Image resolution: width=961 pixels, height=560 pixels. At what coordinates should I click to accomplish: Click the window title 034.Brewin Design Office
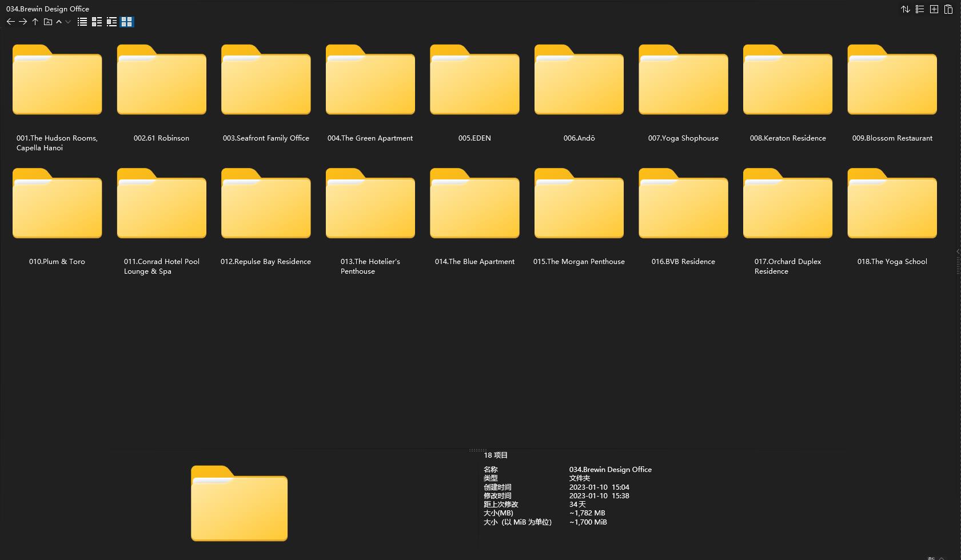click(47, 9)
